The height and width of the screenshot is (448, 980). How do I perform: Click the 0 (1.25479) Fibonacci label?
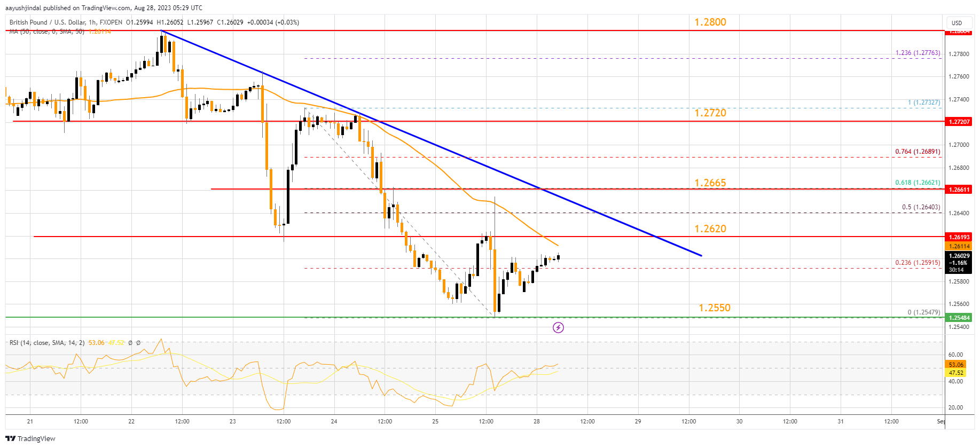924,312
